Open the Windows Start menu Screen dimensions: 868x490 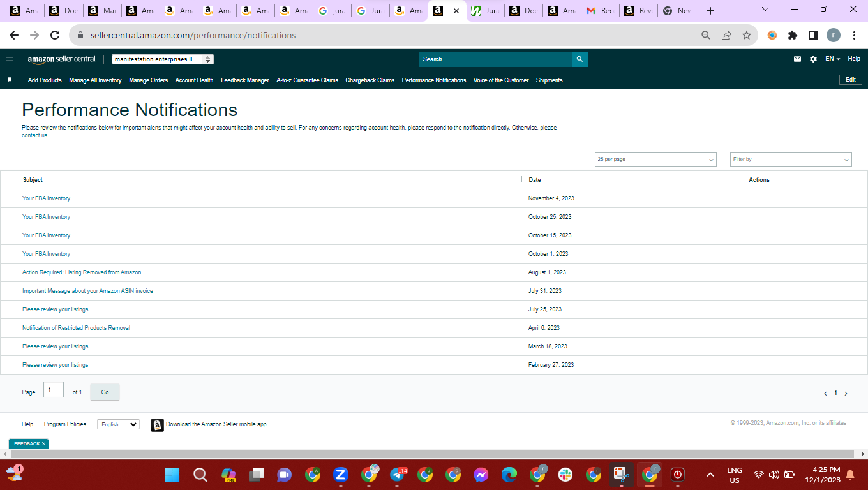point(172,475)
